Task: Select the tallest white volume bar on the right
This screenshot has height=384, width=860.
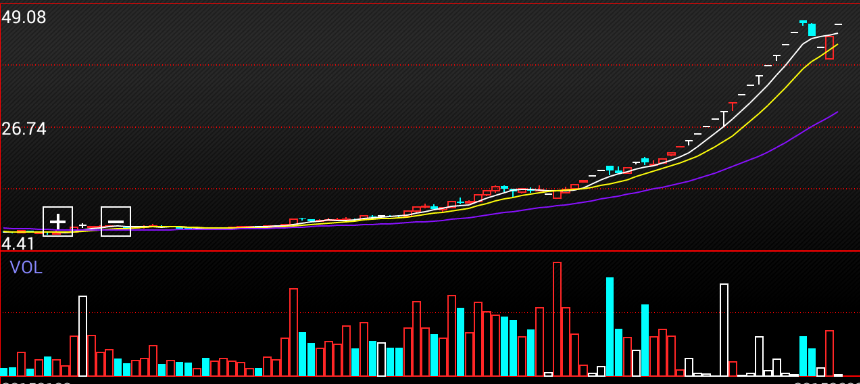Action: (724, 330)
